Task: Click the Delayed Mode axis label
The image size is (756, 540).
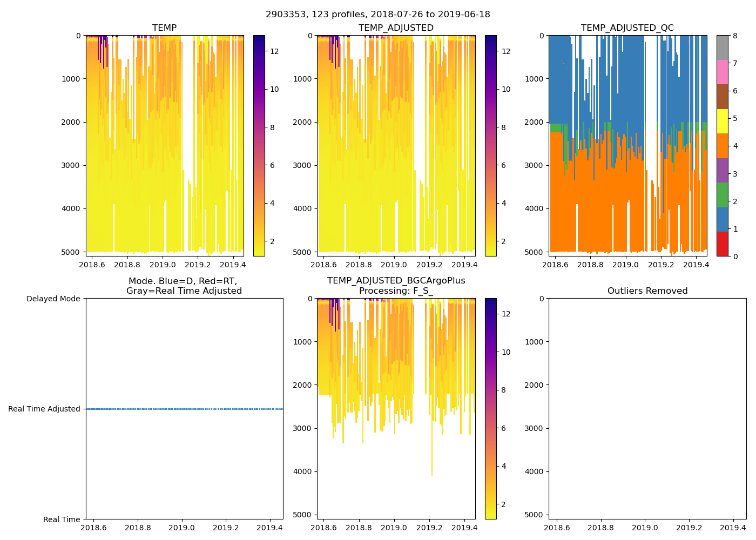Action: pos(53,299)
